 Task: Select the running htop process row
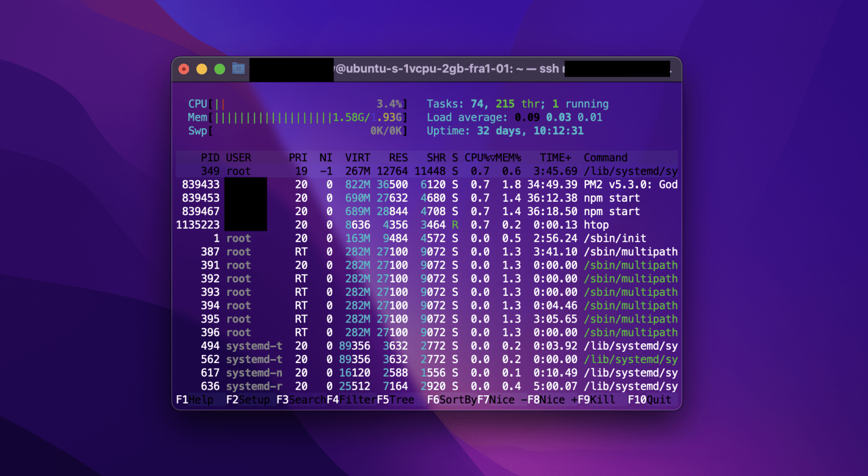(396, 225)
